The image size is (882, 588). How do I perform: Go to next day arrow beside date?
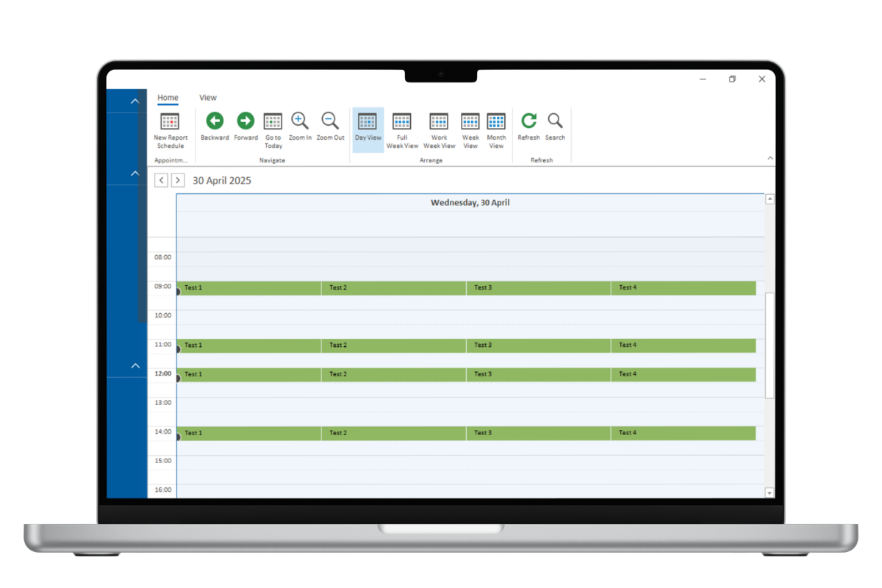177,180
